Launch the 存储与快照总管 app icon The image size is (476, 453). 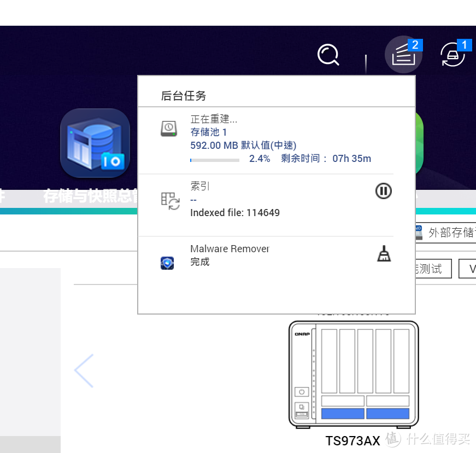click(95, 143)
